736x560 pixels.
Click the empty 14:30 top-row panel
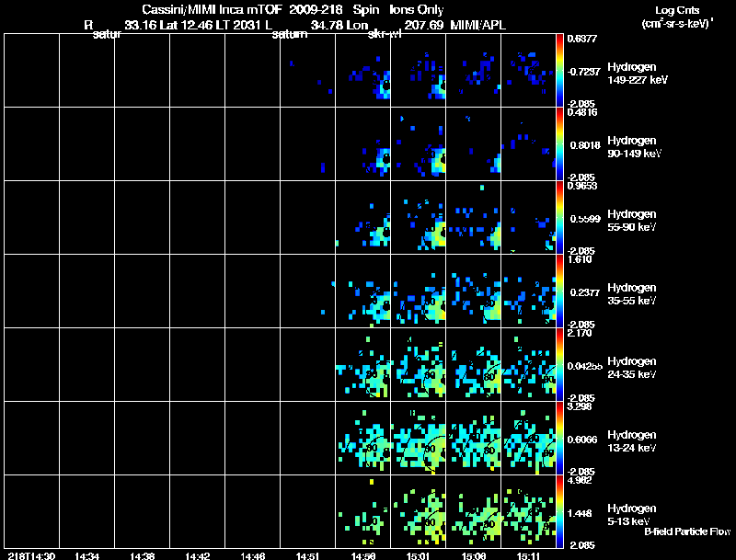31,71
